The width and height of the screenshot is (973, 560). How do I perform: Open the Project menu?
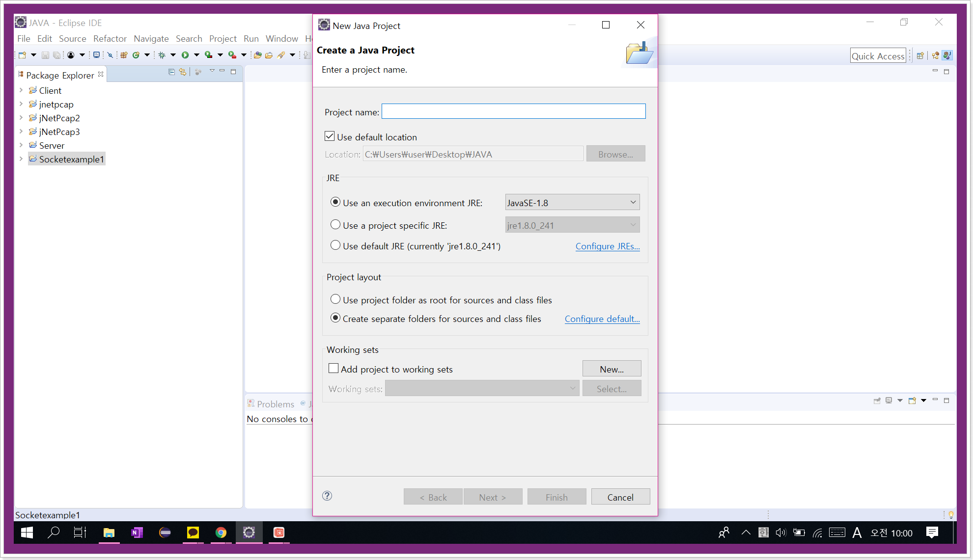click(223, 38)
